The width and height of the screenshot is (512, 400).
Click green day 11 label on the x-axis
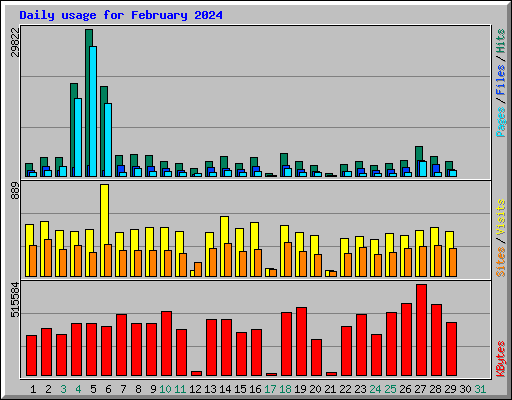180,389
